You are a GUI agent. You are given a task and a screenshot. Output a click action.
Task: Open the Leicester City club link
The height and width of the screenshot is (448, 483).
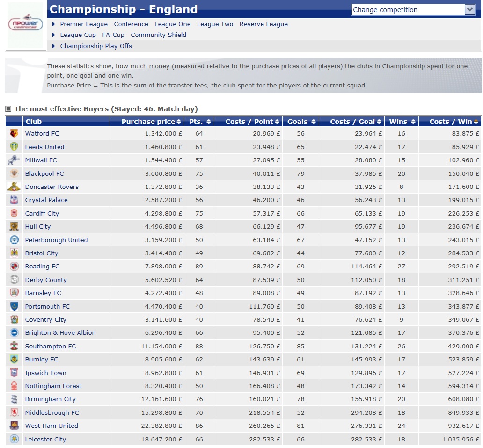click(x=45, y=440)
